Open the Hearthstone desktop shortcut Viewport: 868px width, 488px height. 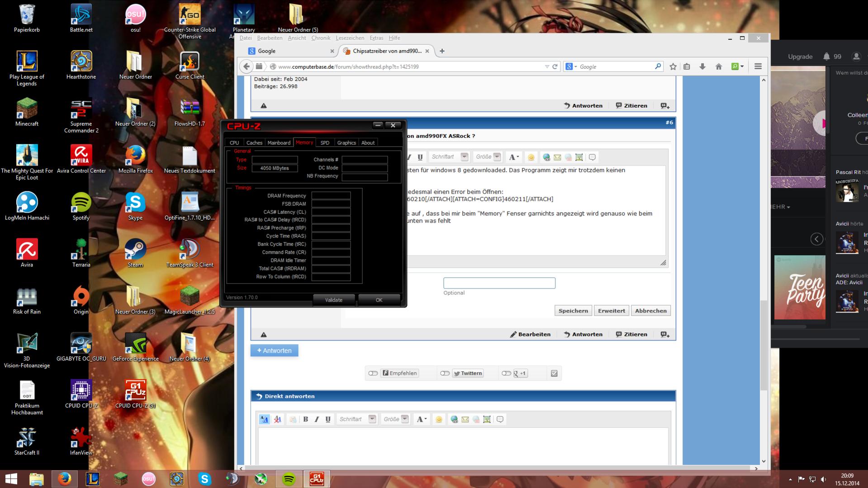click(x=81, y=65)
